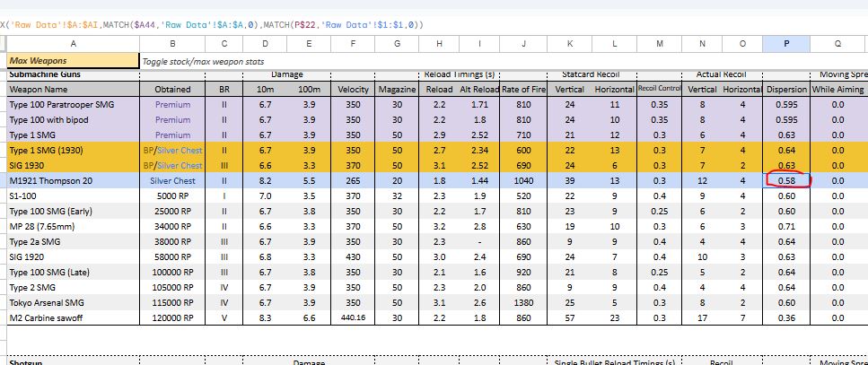This screenshot has height=365, width=868.
Task: Click 120000 RP cell for M2 Carbine
Action: 173,318
